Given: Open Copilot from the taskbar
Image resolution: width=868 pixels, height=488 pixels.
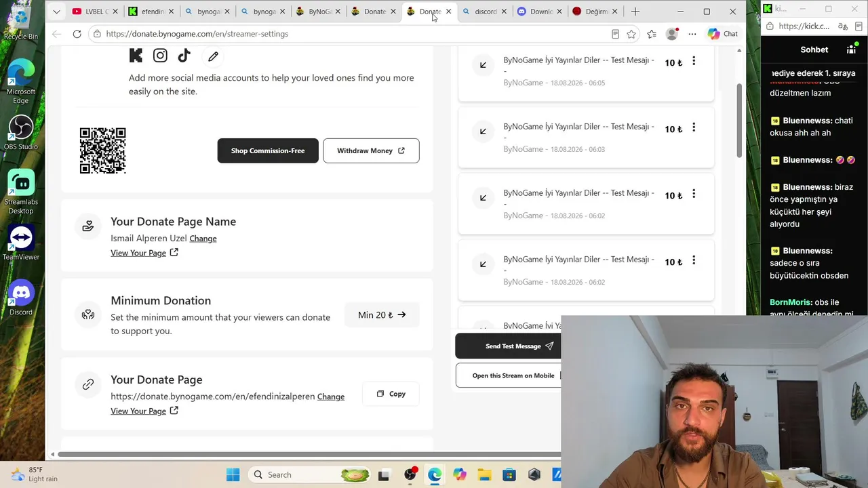Looking at the screenshot, I should click(460, 475).
